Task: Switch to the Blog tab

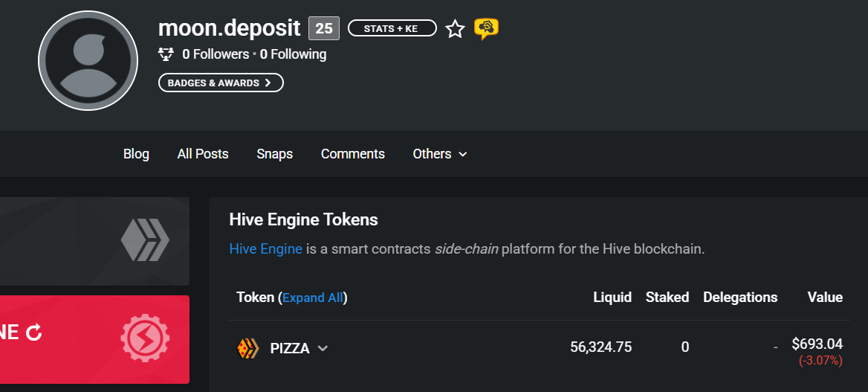Action: point(136,154)
